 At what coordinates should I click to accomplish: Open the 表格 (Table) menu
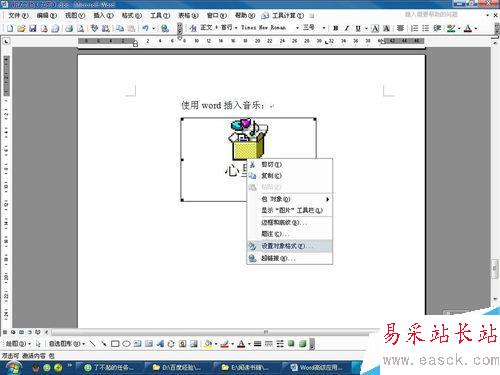tap(188, 15)
